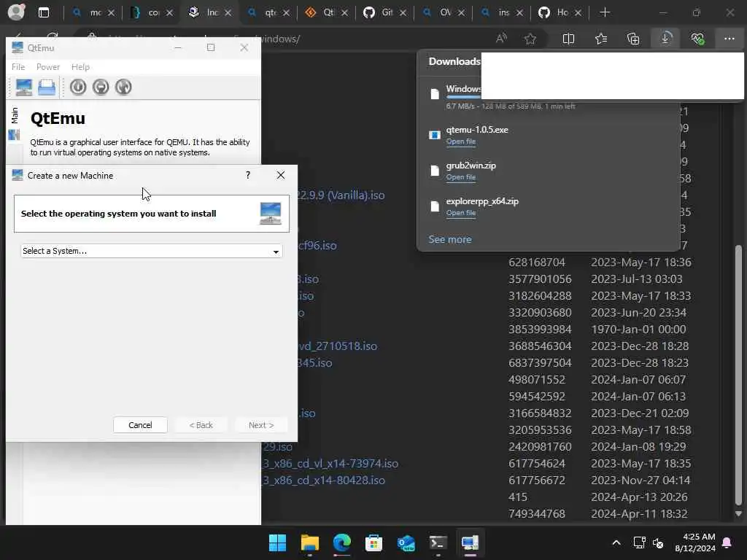Click the second QtEmu toolbar icon beside the computer
This screenshot has width=747, height=560.
point(47,87)
